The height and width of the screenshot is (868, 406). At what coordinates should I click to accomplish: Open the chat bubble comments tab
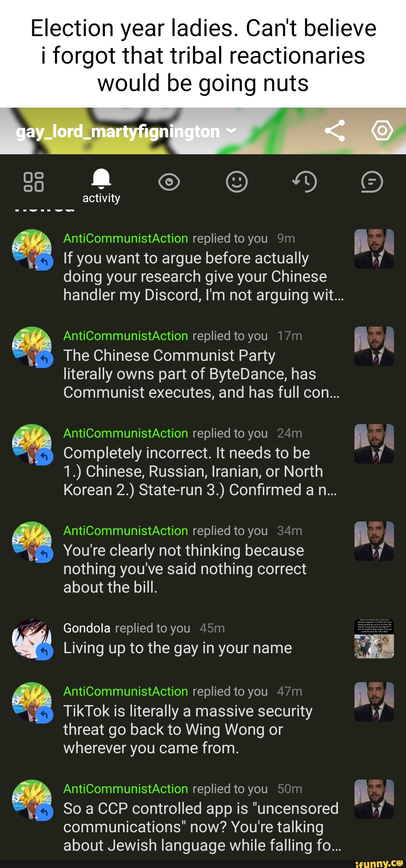coord(372,182)
